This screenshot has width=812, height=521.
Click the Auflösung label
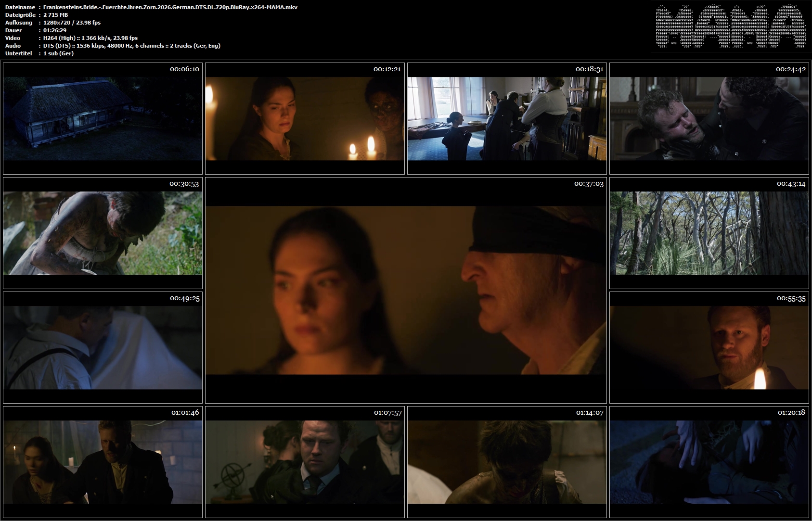coord(19,23)
